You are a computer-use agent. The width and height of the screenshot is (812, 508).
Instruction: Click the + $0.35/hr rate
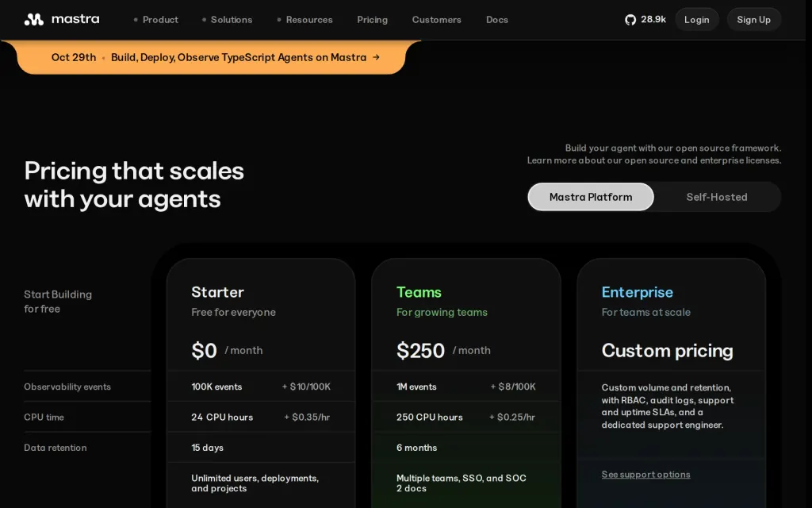point(307,418)
